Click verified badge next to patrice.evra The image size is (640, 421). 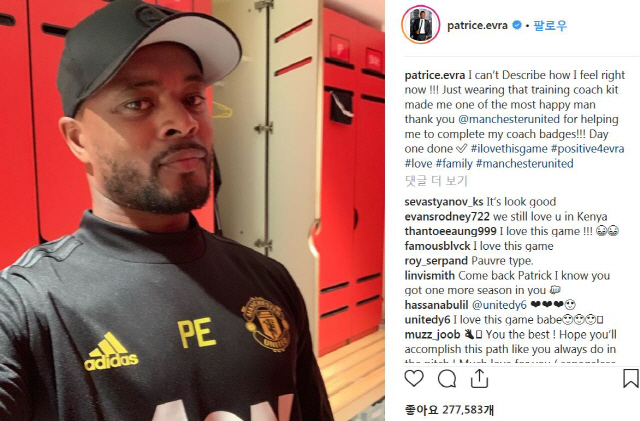tap(517, 25)
